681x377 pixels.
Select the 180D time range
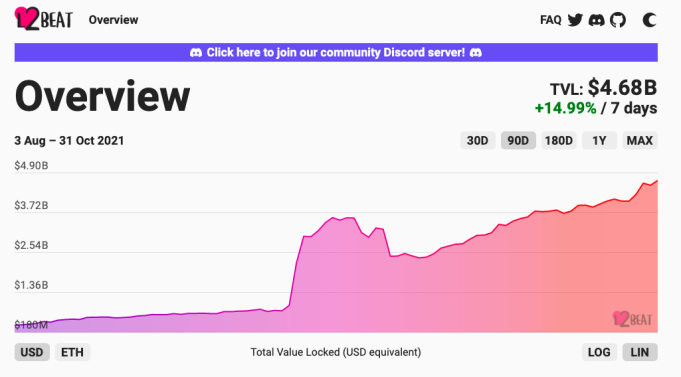[x=559, y=141]
